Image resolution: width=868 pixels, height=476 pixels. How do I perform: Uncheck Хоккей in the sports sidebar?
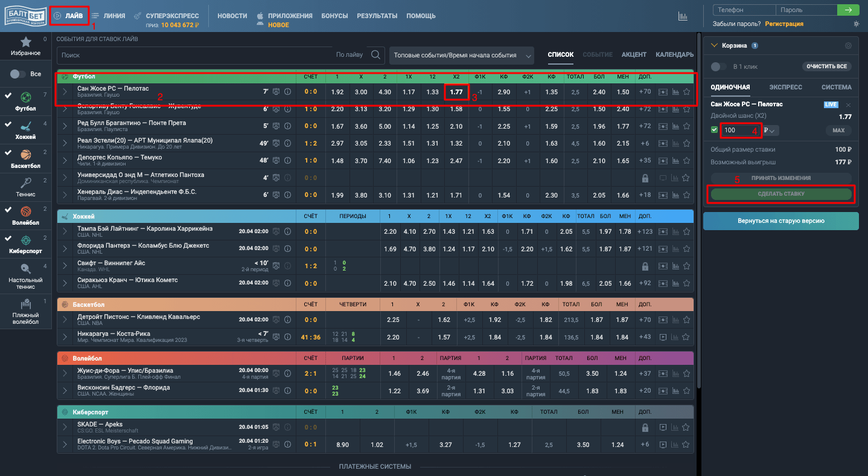coord(8,124)
